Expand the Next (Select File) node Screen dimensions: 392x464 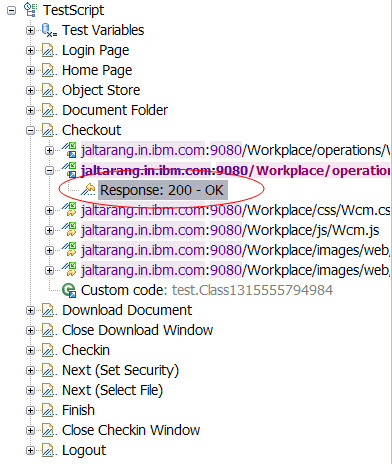(30, 390)
